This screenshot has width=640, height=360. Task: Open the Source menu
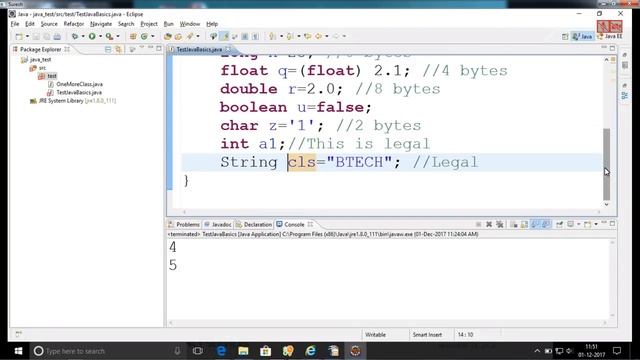[x=49, y=24]
